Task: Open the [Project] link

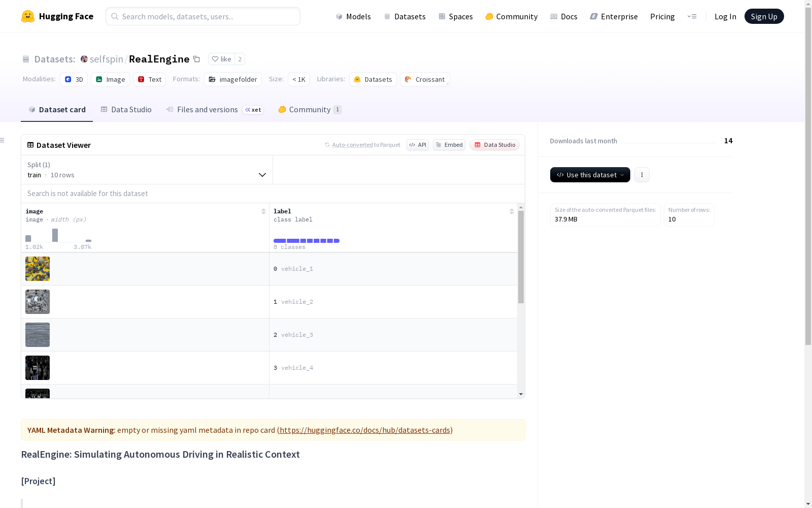Action: click(39, 481)
